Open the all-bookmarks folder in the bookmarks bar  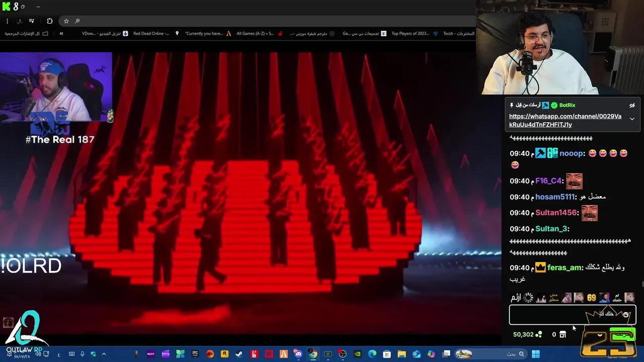click(x=26, y=34)
